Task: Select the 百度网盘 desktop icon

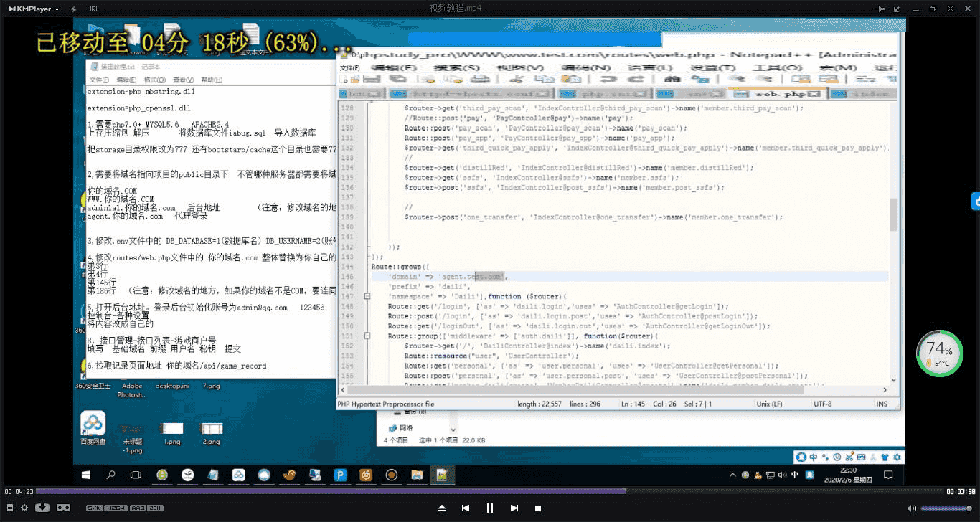Action: coord(93,429)
